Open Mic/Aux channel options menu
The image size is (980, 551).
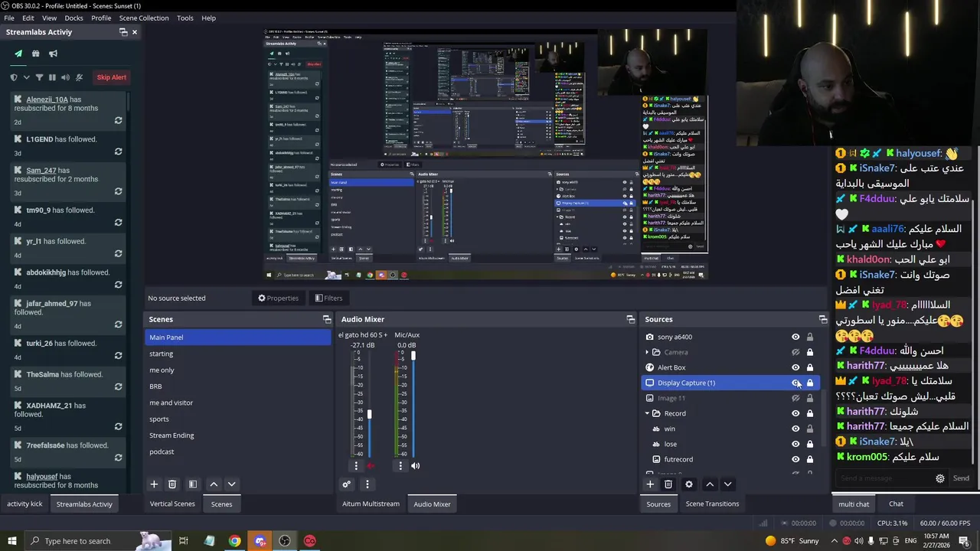(400, 465)
